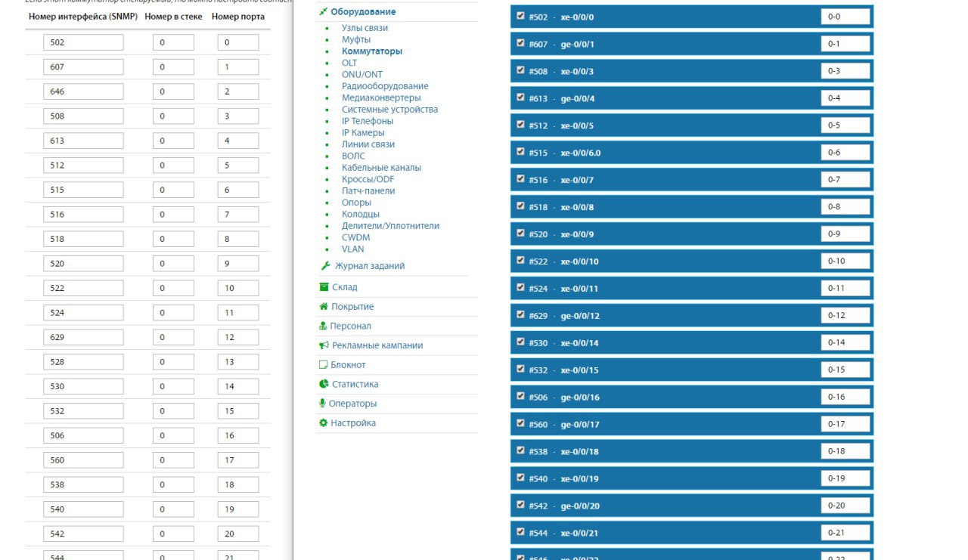Toggle checkbox of port #512 xe-0/0/5
The width and height of the screenshot is (968, 560).
520,125
